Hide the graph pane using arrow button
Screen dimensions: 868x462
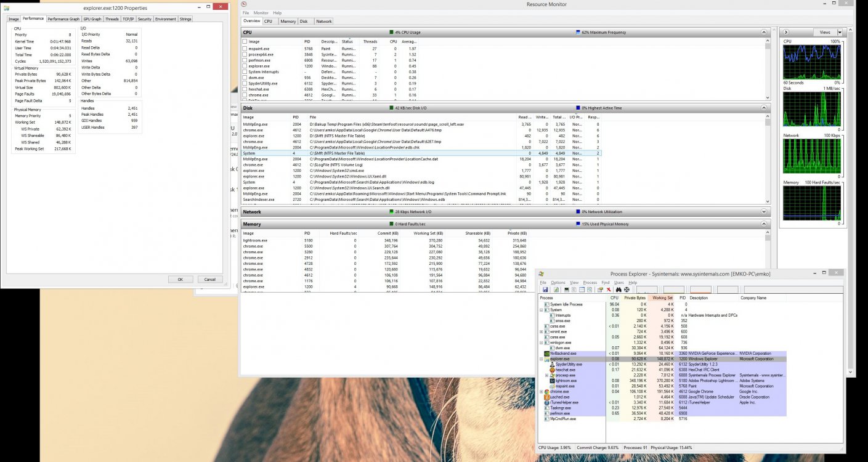click(x=786, y=32)
